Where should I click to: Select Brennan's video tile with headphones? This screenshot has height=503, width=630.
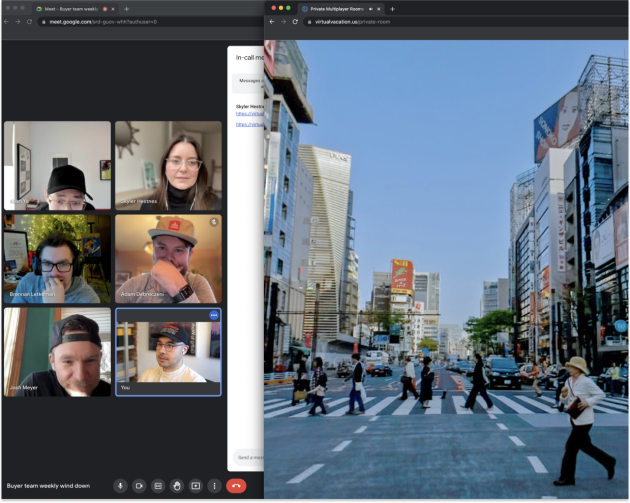click(x=57, y=259)
